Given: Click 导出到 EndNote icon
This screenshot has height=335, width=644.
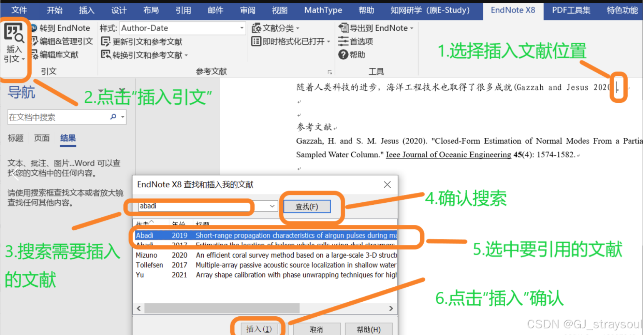Looking at the screenshot, I should click(x=343, y=28).
